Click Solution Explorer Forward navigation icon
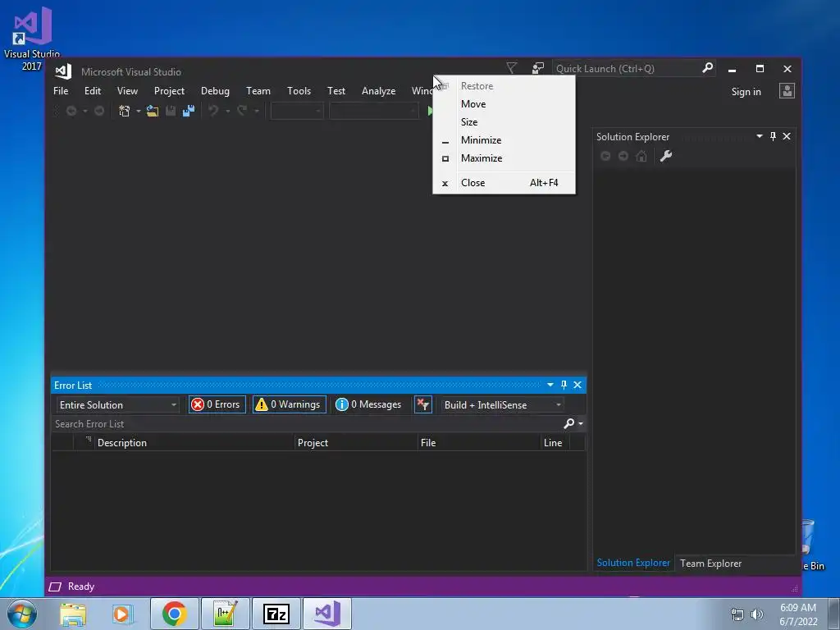Viewport: 840px width, 630px height. coord(623,156)
